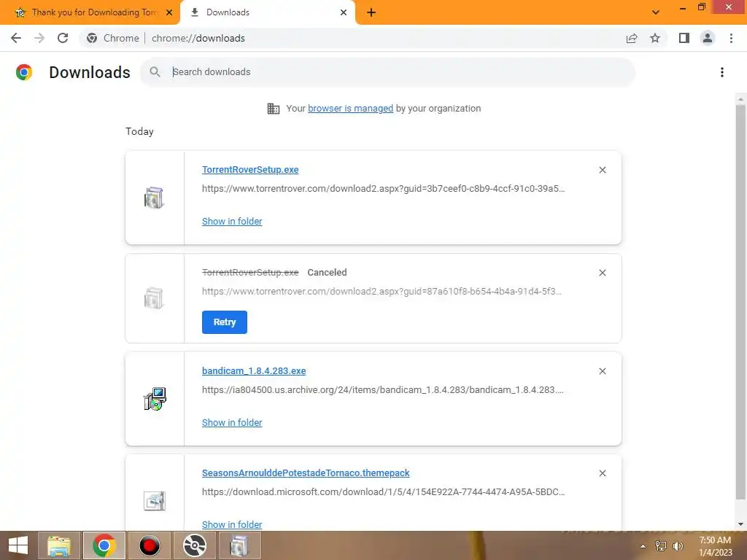Remove the SeasonsArnoulddePotestadeTornaco.themepack entry from the list

click(602, 473)
